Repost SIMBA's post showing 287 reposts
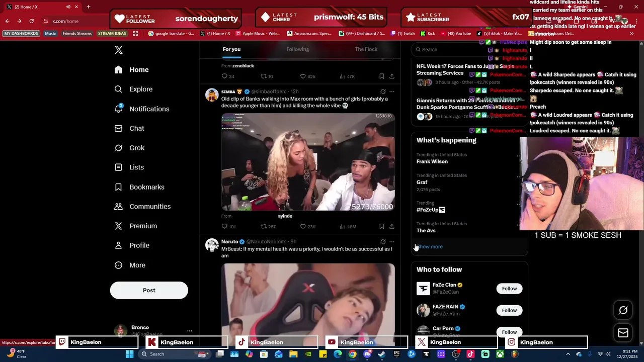Image resolution: width=644 pixels, height=362 pixels. 268,227
